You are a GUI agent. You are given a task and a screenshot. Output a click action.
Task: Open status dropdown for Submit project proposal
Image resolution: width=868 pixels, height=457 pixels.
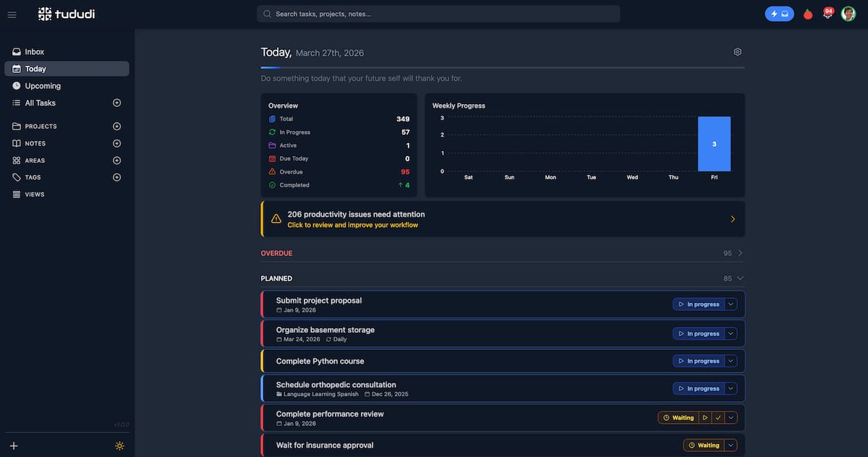pyautogui.click(x=731, y=304)
